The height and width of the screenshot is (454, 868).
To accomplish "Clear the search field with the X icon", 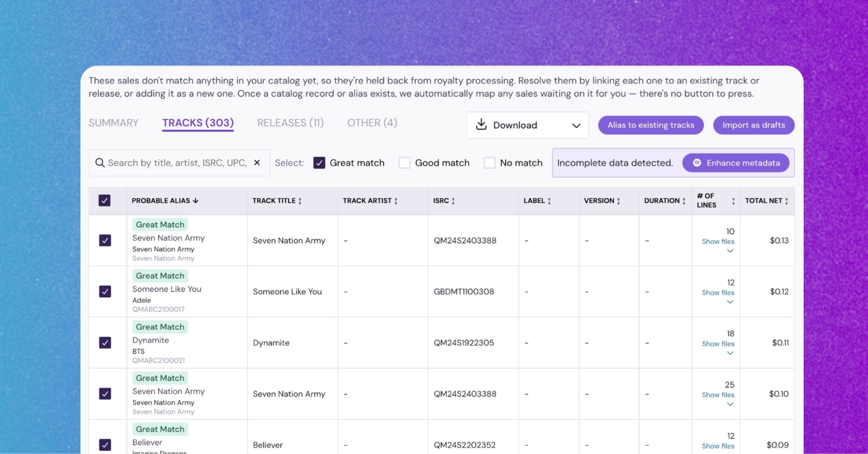I will click(257, 163).
